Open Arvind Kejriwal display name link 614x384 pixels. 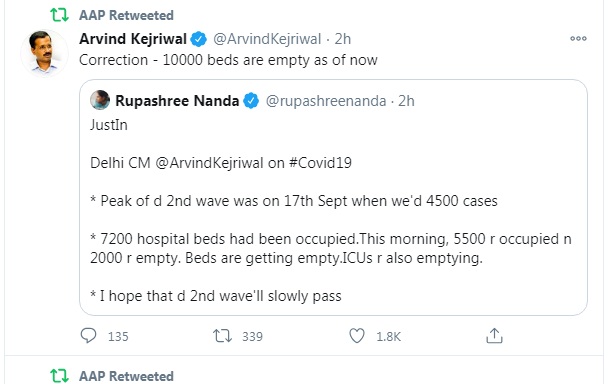[x=133, y=39]
